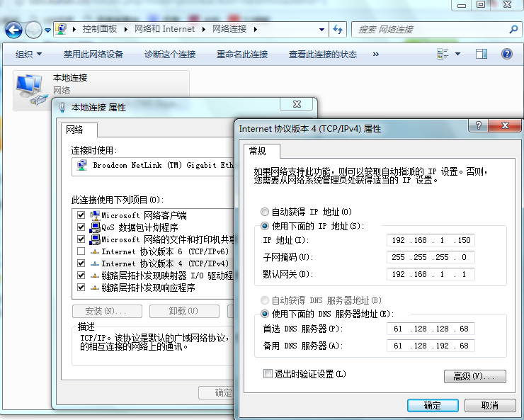
Task: Select 链路层拓扑发现映射器 item icon
Action: click(x=95, y=276)
